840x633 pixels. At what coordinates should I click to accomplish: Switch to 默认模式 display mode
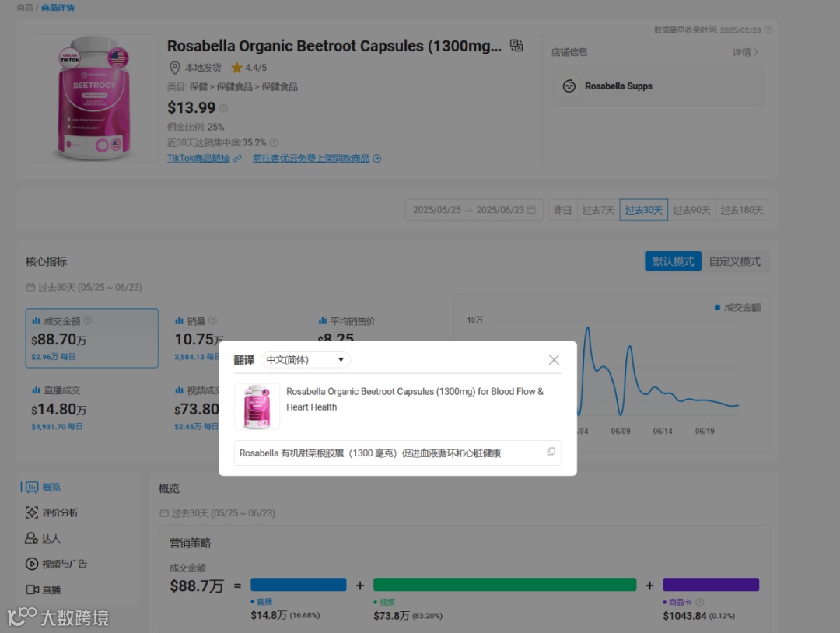(x=673, y=261)
